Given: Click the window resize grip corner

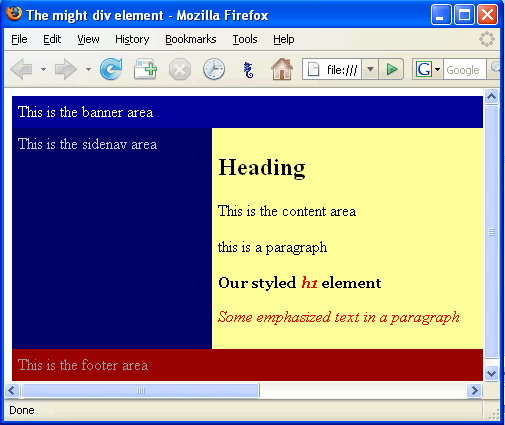Looking at the screenshot, I should coord(494,414).
